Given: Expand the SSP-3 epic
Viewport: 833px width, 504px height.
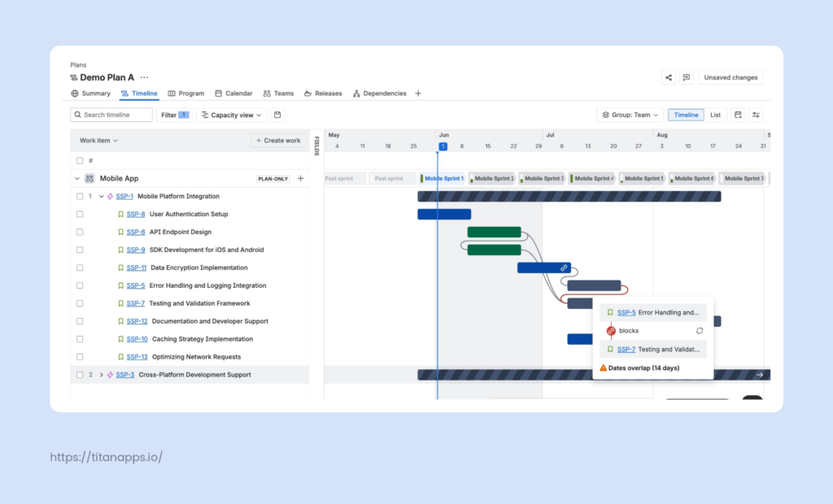Looking at the screenshot, I should coord(101,375).
